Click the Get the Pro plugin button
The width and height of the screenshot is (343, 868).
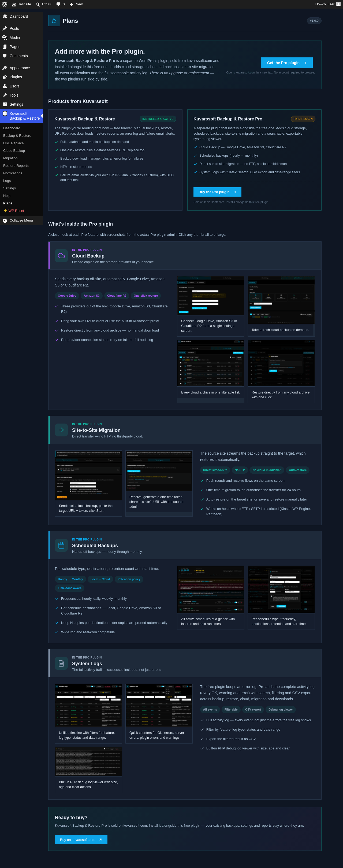[x=286, y=63]
